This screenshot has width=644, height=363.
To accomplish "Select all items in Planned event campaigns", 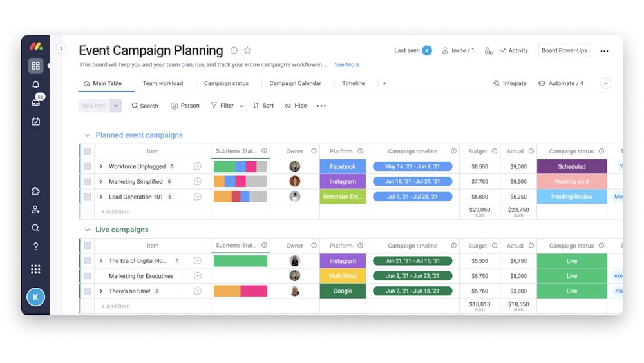I will coord(88,152).
